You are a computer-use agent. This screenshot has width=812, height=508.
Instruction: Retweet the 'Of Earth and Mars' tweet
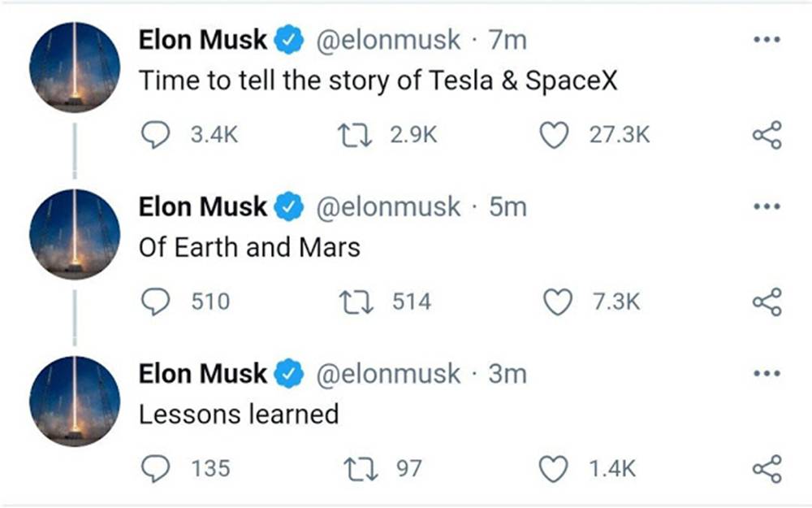point(352,302)
